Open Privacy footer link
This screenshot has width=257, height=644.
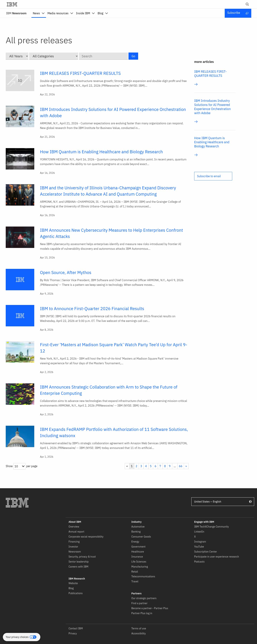click(73, 633)
